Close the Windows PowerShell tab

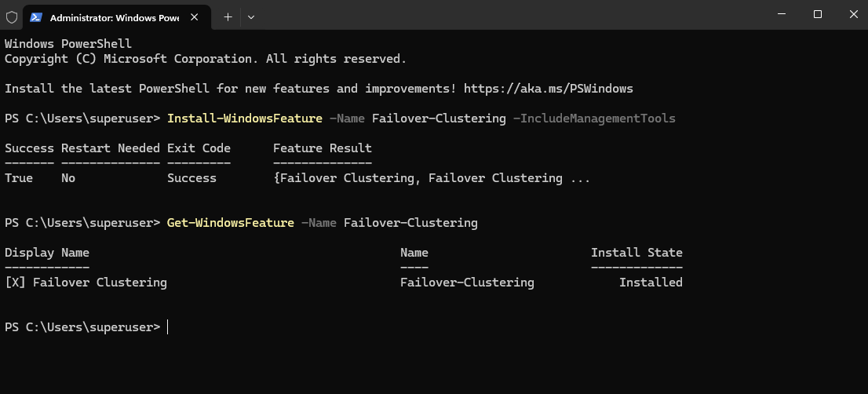[195, 17]
